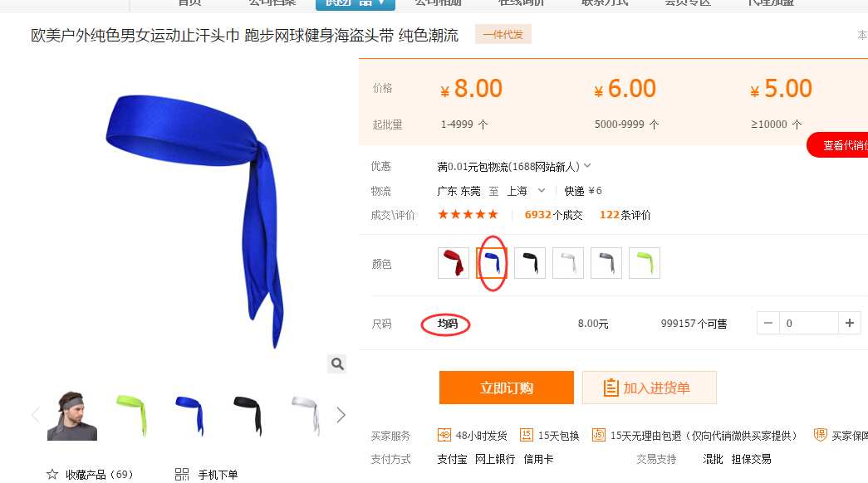Click the orange 立即订购 order button
The image size is (868, 483).
[507, 388]
